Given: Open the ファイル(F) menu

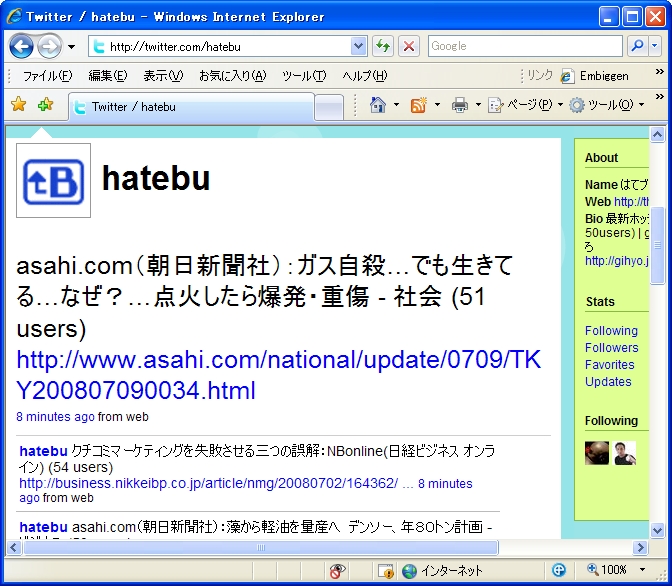Looking at the screenshot, I should (48, 76).
